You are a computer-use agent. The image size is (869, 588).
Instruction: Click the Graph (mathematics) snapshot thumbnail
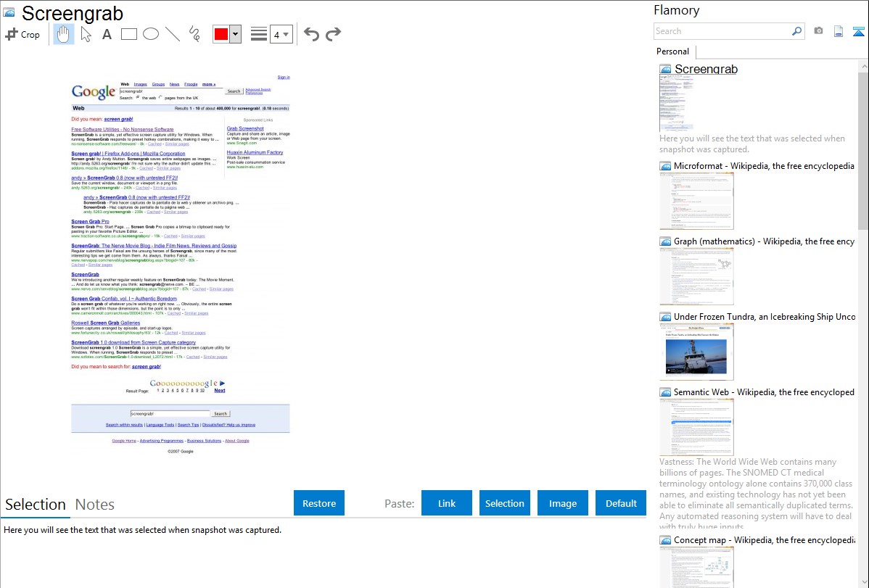point(696,276)
